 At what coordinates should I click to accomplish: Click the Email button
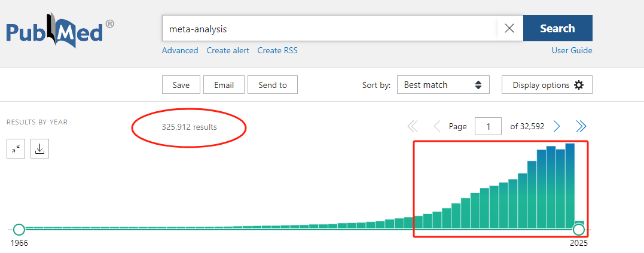coord(224,85)
